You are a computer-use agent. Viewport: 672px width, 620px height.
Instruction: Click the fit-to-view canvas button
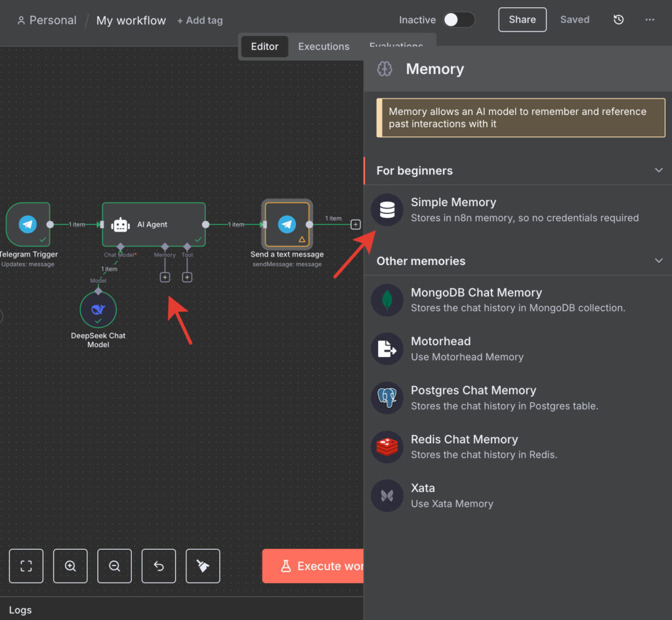26,566
